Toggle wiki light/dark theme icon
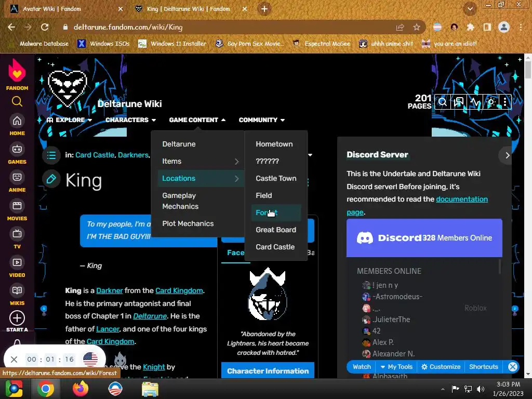532x399 pixels. [490, 102]
